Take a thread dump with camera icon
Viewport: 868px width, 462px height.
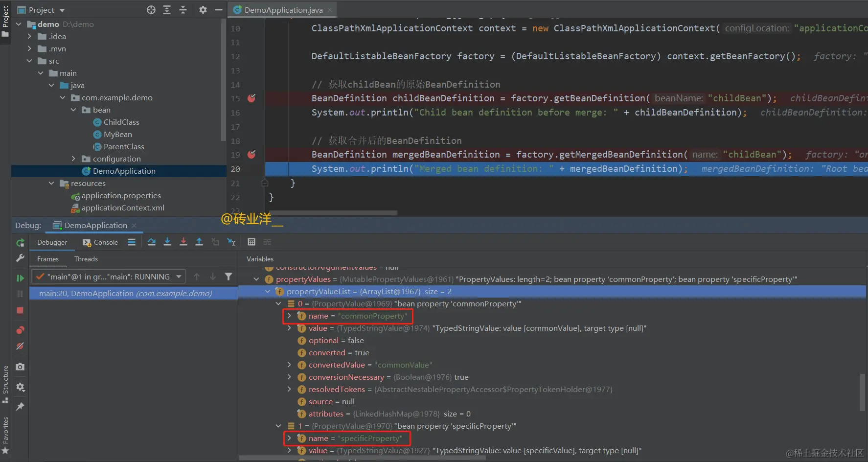(x=20, y=367)
